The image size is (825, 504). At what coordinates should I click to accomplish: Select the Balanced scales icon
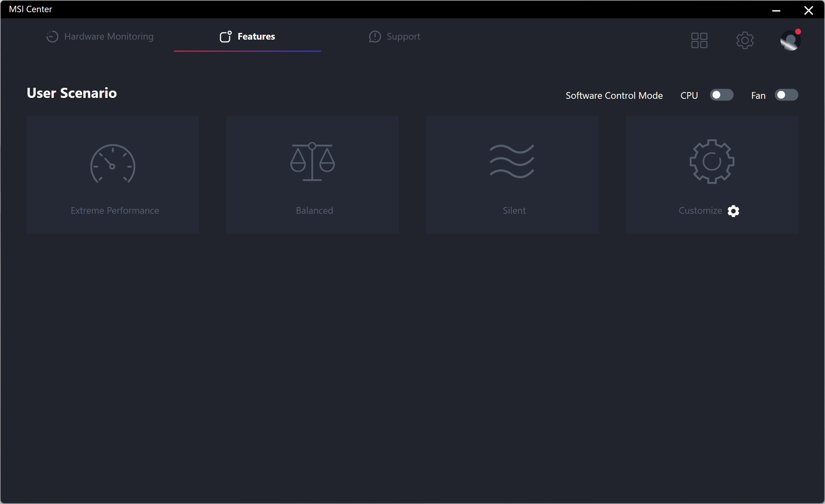(312, 162)
